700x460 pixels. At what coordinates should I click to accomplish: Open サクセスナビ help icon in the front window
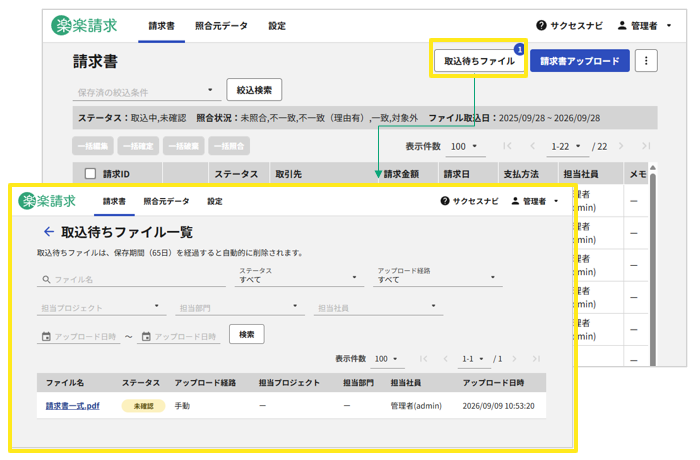tap(445, 201)
